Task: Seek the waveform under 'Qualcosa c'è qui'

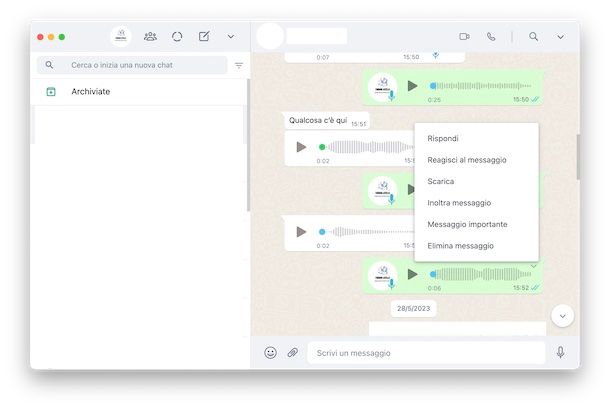Action: point(366,147)
